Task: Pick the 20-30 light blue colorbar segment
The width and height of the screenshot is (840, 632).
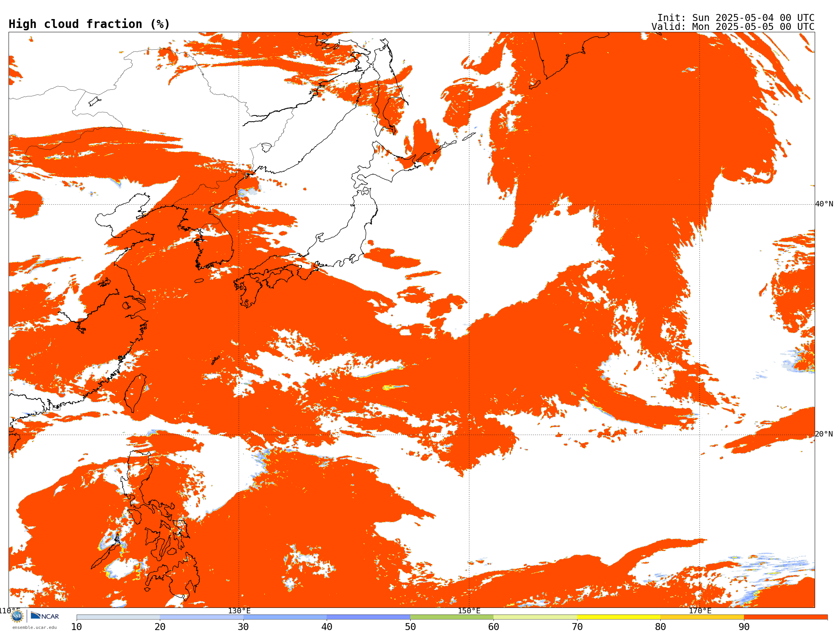Action: (x=201, y=617)
